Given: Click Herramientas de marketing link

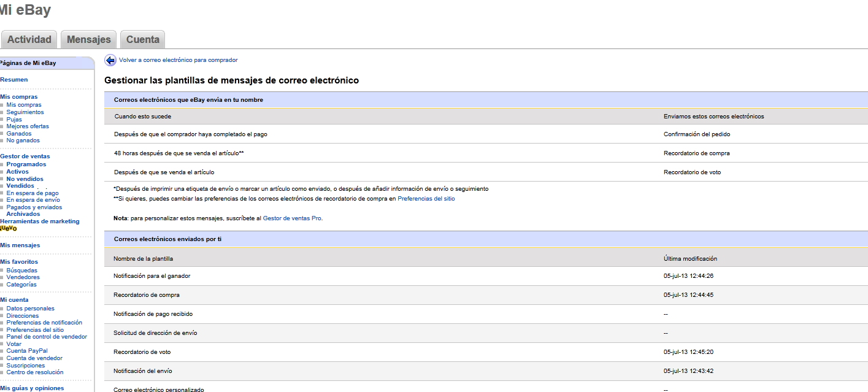Looking at the screenshot, I should coord(40,221).
